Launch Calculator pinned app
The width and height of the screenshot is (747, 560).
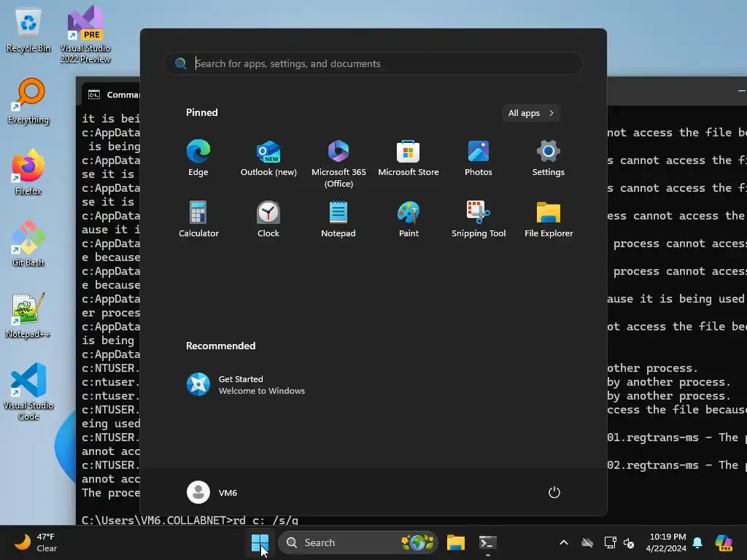(198, 219)
